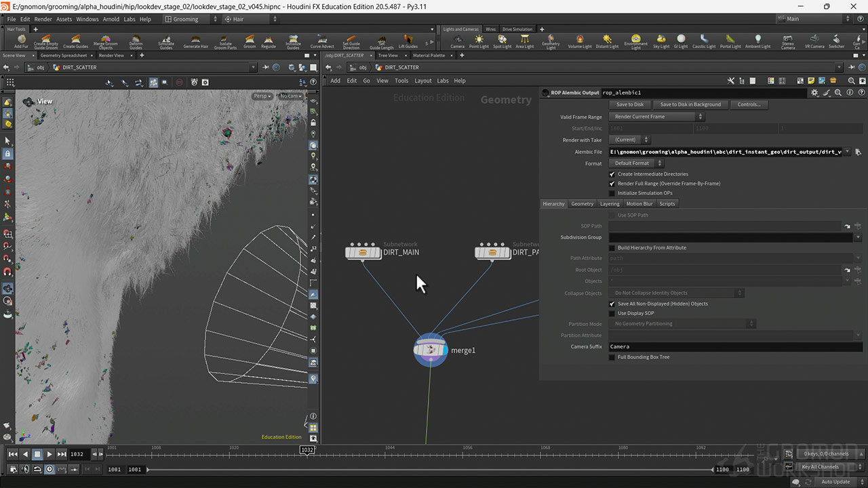The image size is (868, 488).
Task: Click the Camera Suffix input field
Action: pyautogui.click(x=734, y=347)
